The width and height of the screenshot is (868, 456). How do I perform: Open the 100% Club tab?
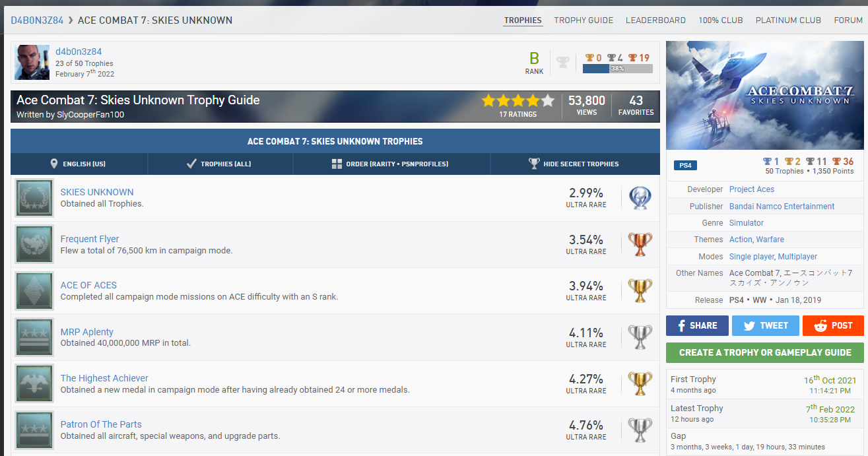[721, 20]
